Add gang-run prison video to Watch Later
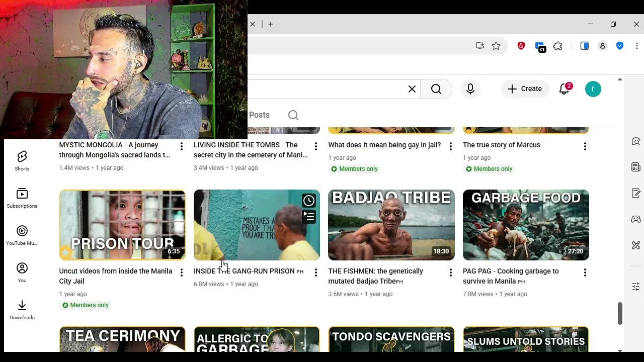Screen dimensions: 644x362 (x=309, y=201)
